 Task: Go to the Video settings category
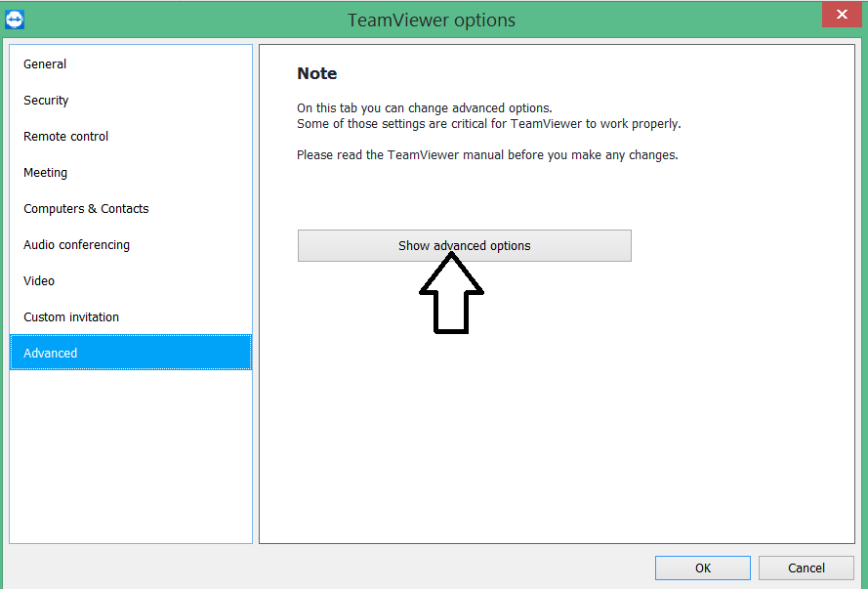click(x=131, y=280)
